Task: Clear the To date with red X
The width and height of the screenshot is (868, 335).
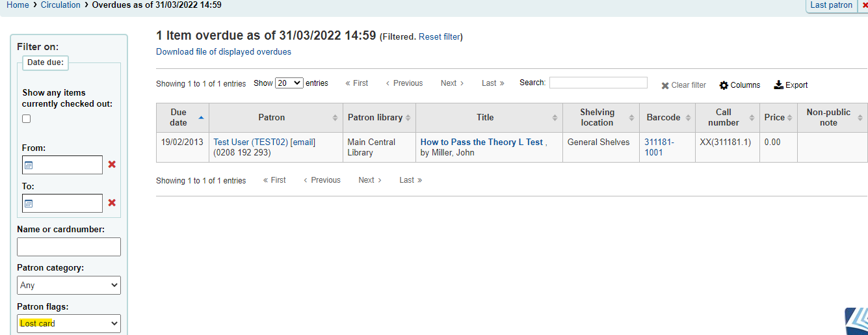Action: click(x=112, y=203)
